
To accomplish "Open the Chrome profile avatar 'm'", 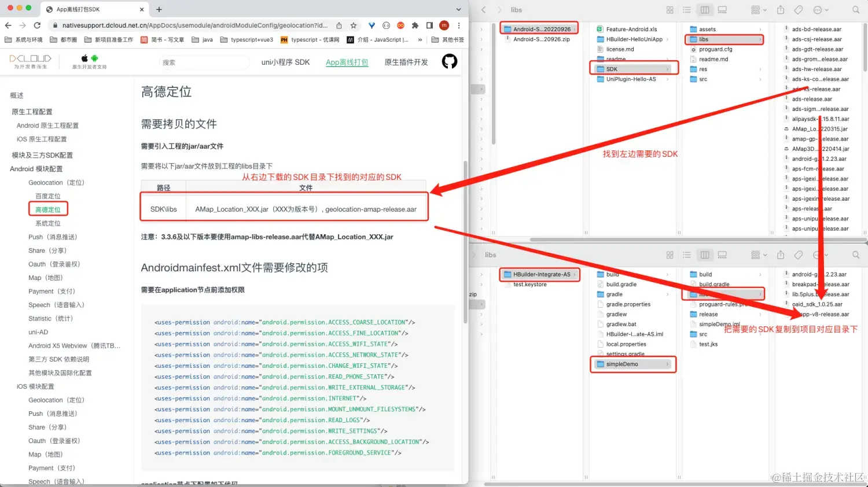I will point(444,25).
